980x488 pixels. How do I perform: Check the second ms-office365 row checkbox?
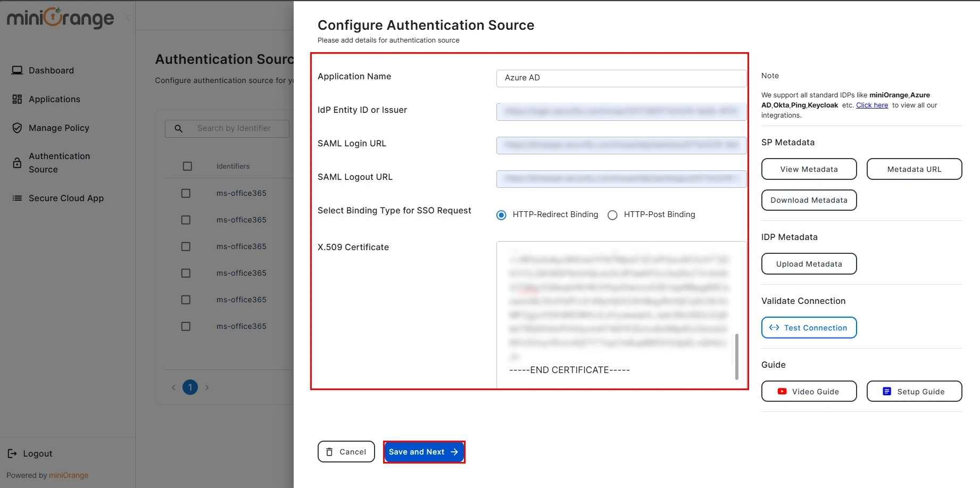186,220
